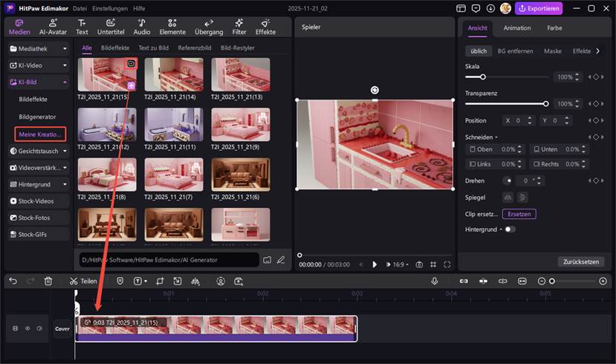616x364 pixels.
Task: Click the horizontal mirror flip icon
Action: tap(508, 197)
